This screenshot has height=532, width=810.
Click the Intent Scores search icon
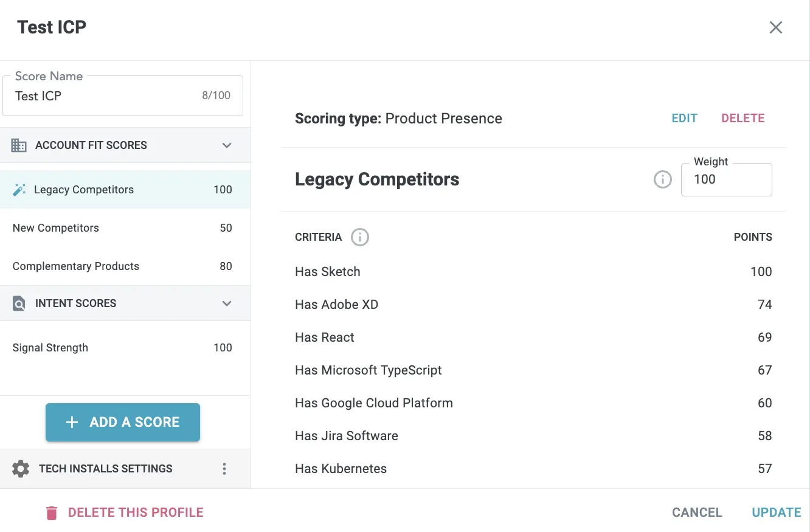click(19, 303)
